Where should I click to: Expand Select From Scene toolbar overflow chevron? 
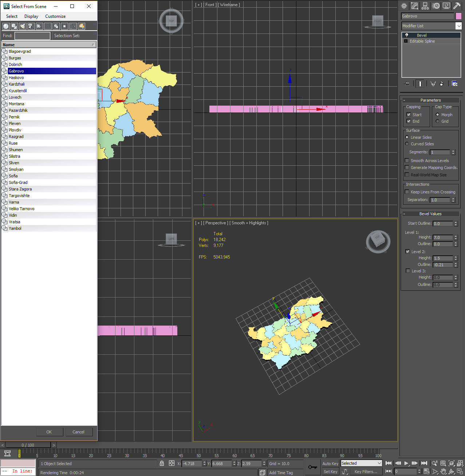(94, 24)
